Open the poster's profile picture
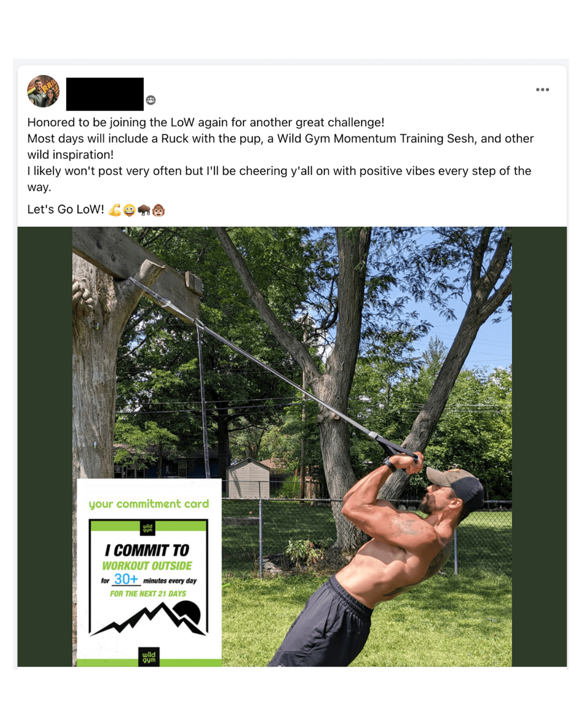Viewport: 582px width, 728px height. point(44,91)
